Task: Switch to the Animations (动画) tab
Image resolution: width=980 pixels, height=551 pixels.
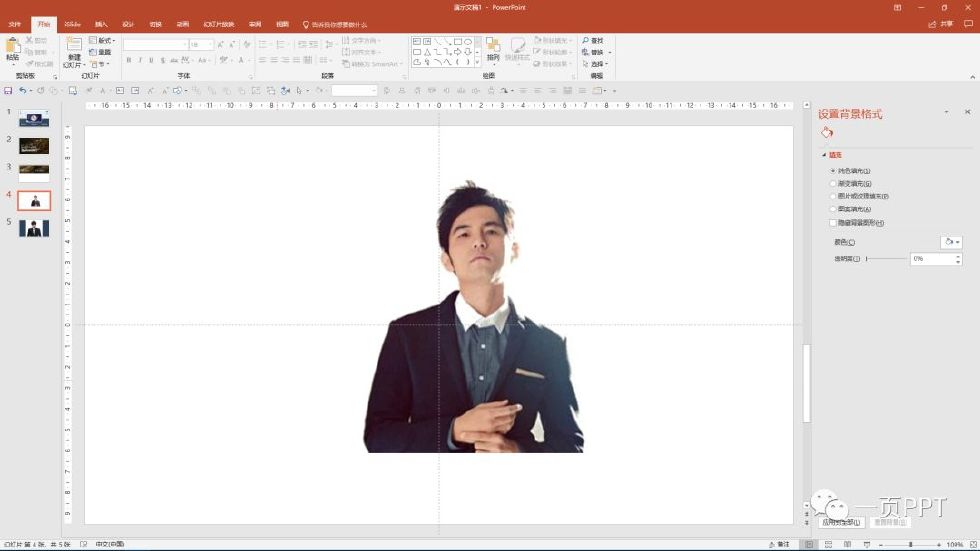Action: tap(182, 24)
